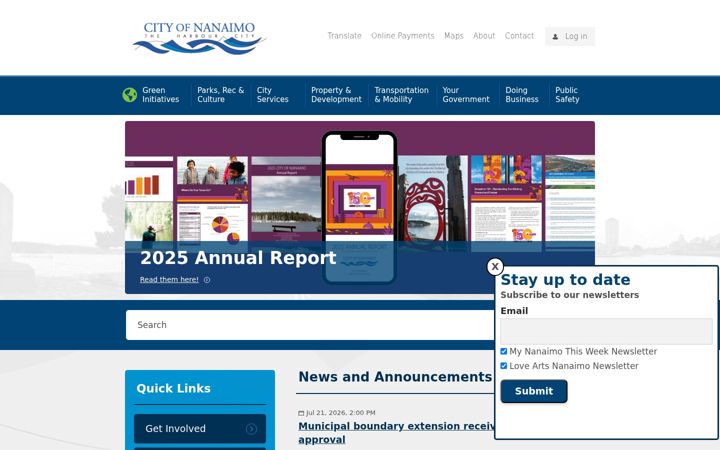Click the Get Involved quick link
Screen dimensions: 720x450
tap(200, 429)
